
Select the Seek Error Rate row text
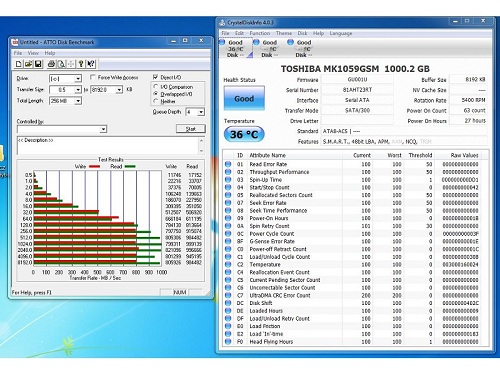click(x=268, y=203)
